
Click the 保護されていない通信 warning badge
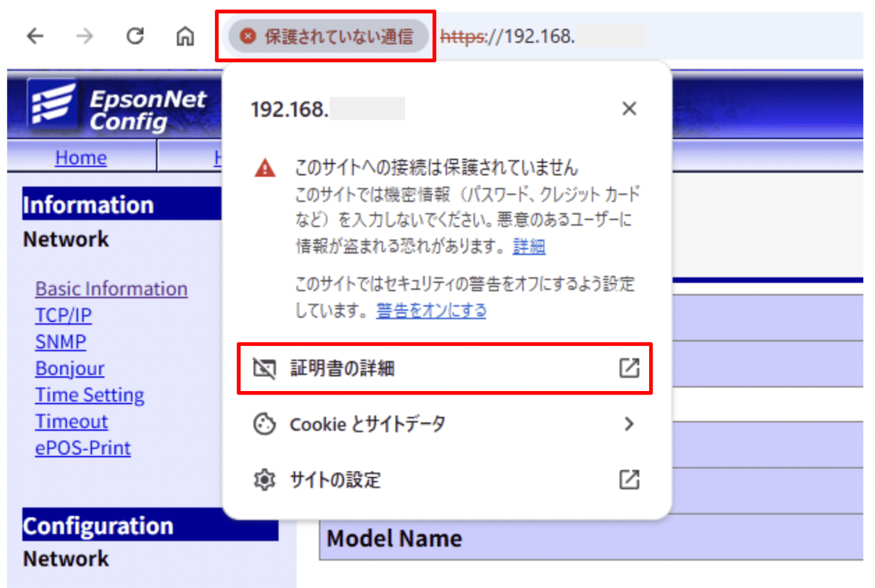point(325,36)
